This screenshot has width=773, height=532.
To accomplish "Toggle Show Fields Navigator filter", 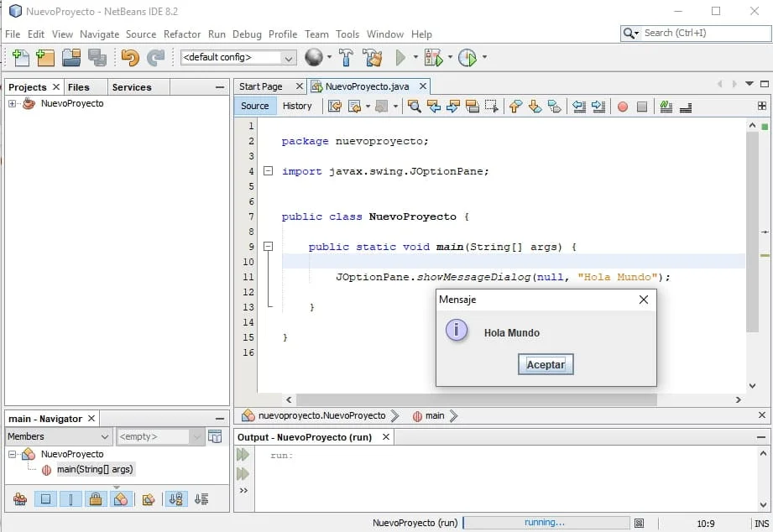I will 45,499.
